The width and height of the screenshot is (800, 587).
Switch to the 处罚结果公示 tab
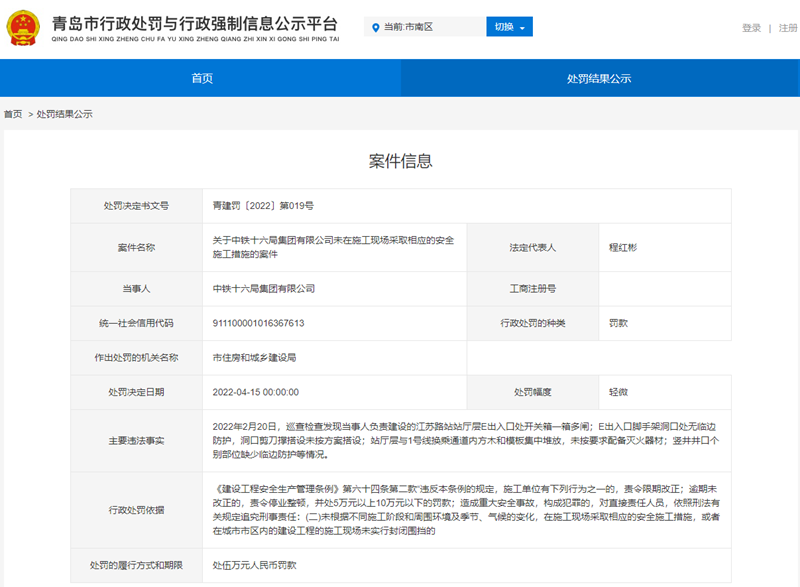point(599,79)
